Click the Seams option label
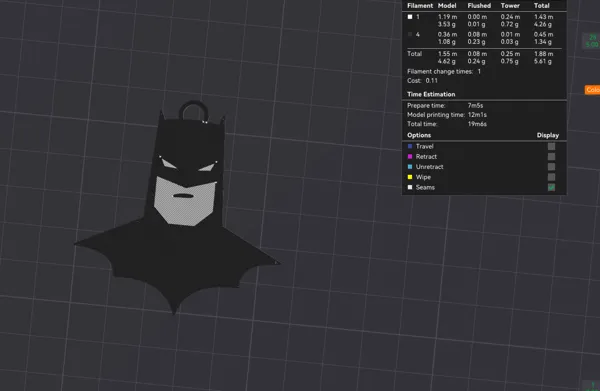 (425, 187)
